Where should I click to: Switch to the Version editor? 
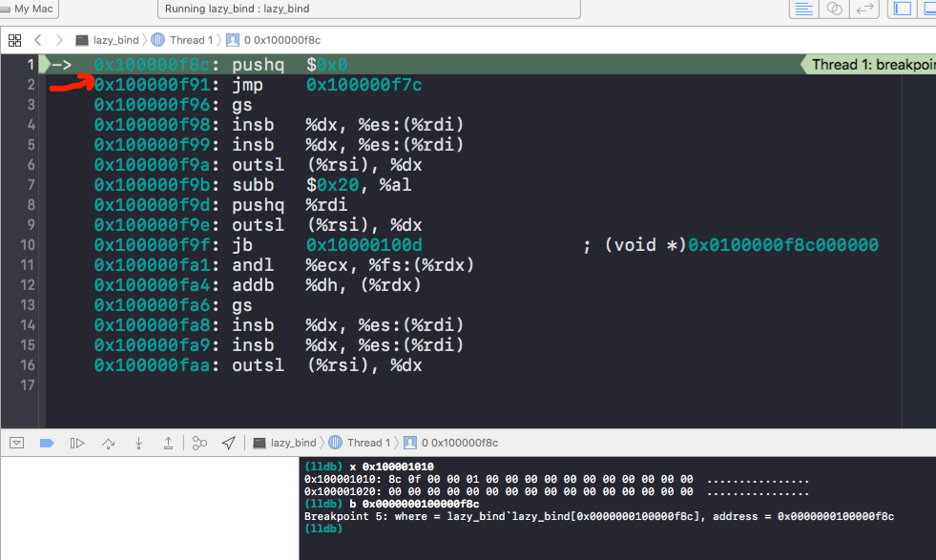864,9
